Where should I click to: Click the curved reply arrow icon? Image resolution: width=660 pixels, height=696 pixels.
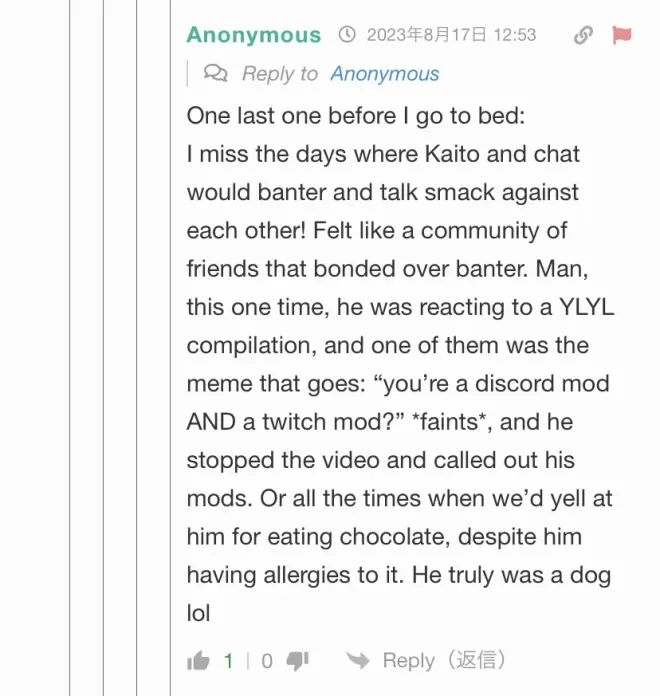(x=357, y=660)
